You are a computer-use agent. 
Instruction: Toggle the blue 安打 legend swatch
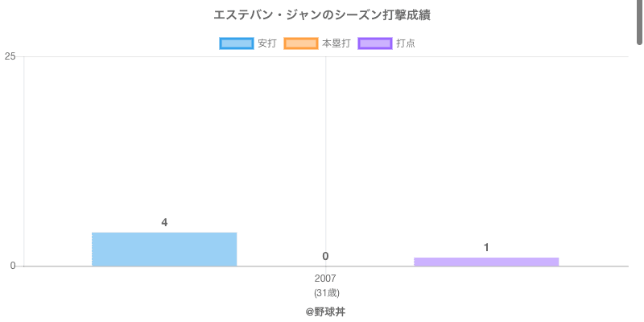(x=237, y=43)
